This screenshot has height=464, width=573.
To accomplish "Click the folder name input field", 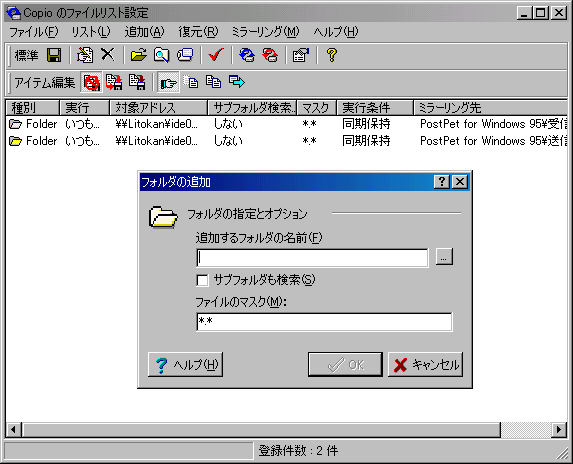I will [312, 258].
